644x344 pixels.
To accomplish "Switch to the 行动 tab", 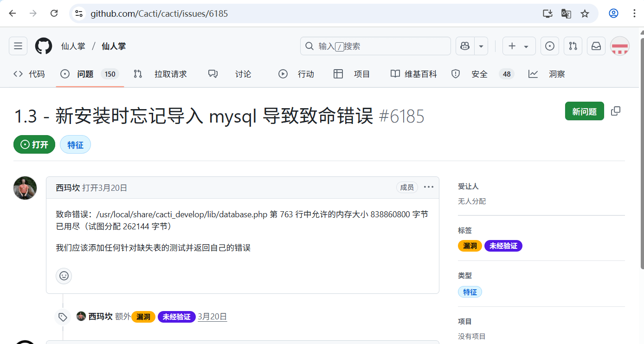I will click(296, 74).
